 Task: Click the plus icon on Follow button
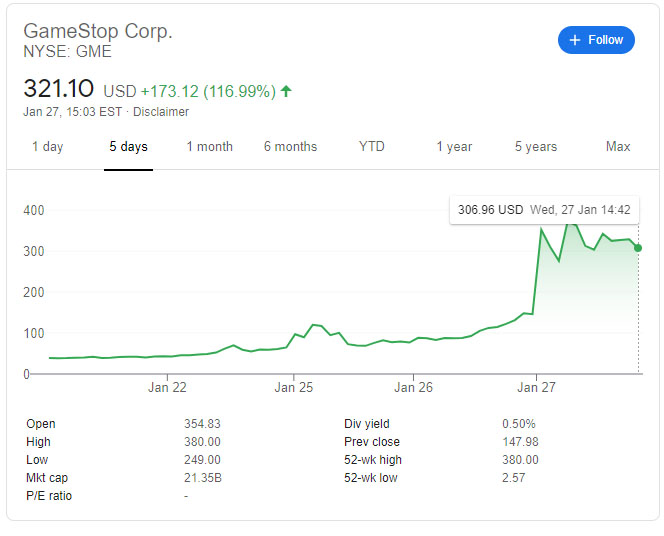(575, 40)
